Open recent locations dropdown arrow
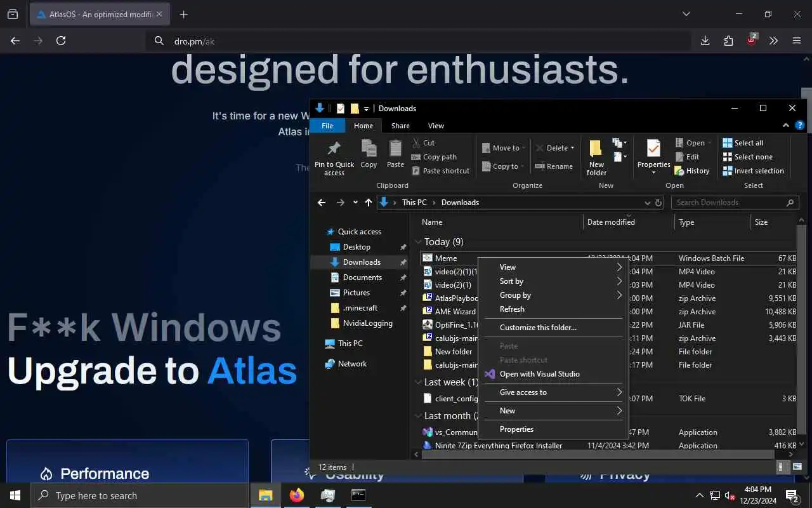The height and width of the screenshot is (508, 812). click(355, 203)
